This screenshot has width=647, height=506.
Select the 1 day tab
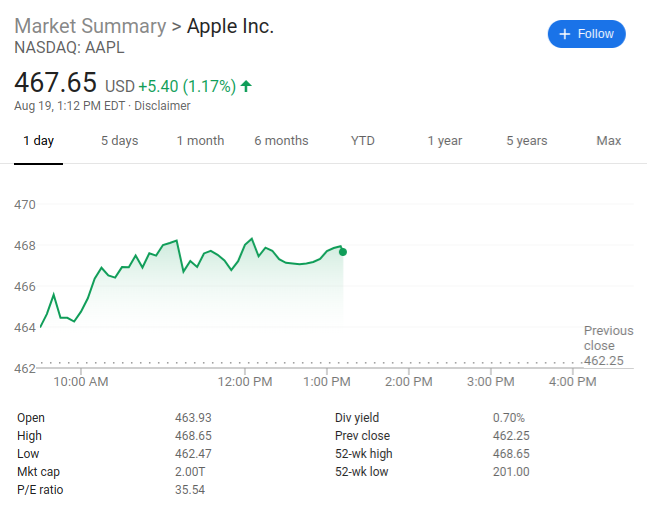tap(39, 141)
